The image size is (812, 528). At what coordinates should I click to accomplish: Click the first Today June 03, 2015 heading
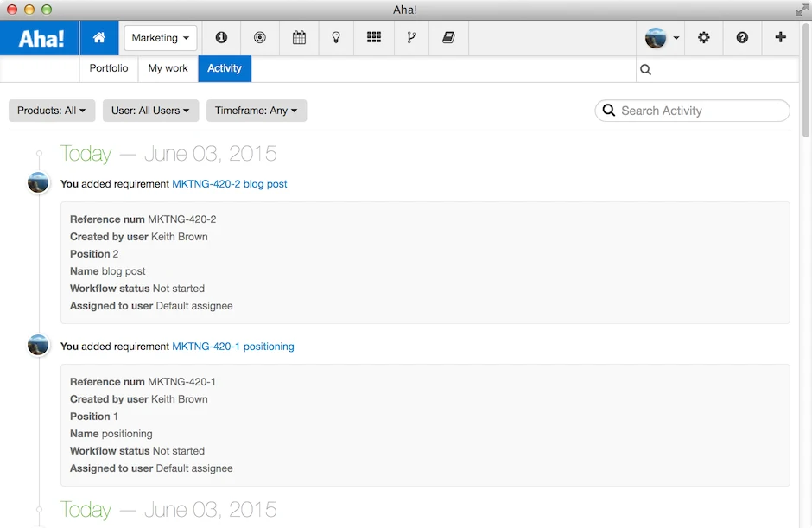click(168, 153)
